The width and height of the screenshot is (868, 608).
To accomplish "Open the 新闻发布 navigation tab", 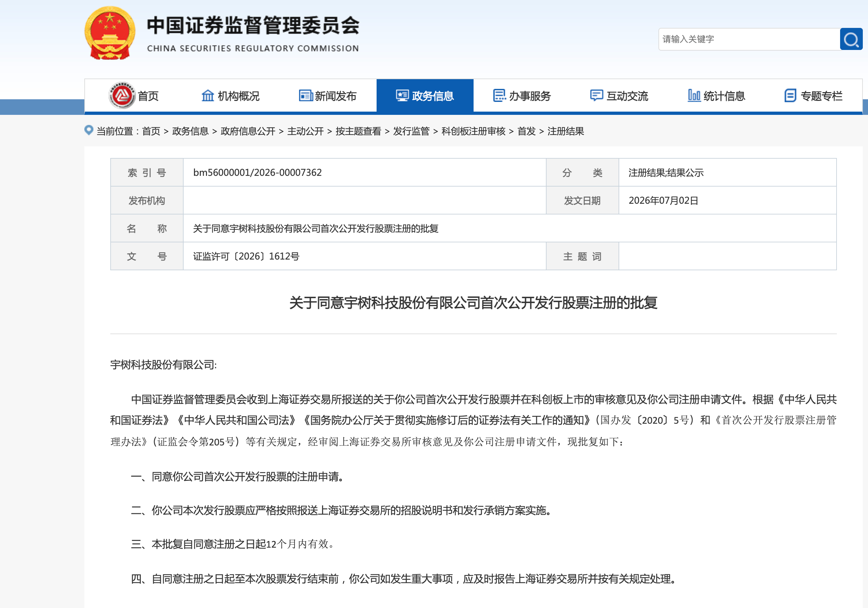I will tap(328, 96).
